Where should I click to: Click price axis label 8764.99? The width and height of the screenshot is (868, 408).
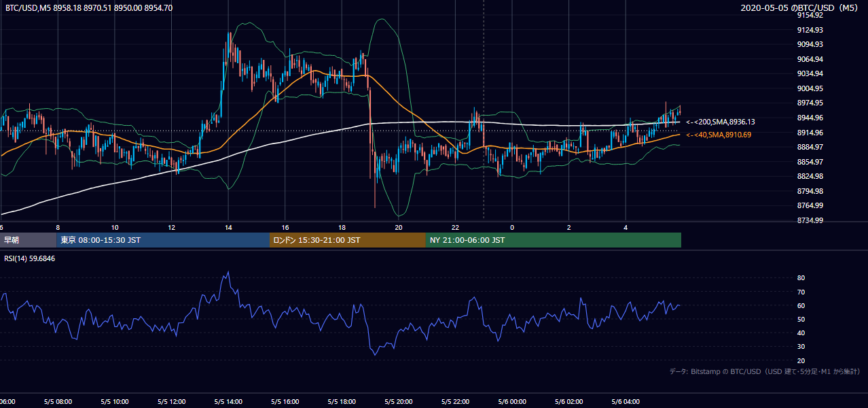[810, 205]
